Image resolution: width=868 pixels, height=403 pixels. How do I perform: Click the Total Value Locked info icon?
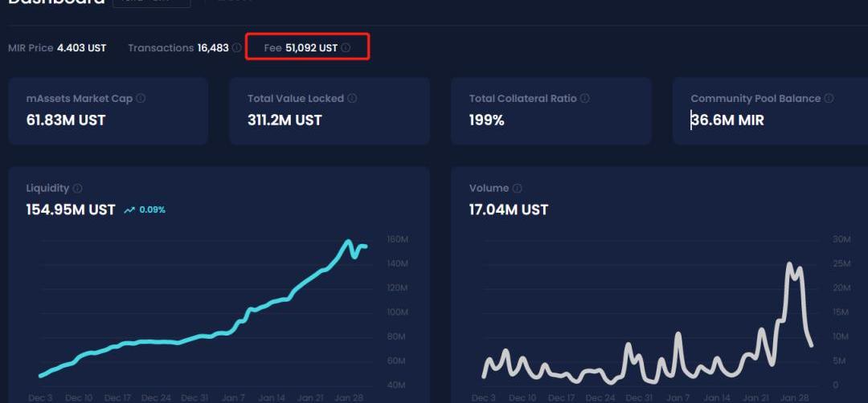352,99
